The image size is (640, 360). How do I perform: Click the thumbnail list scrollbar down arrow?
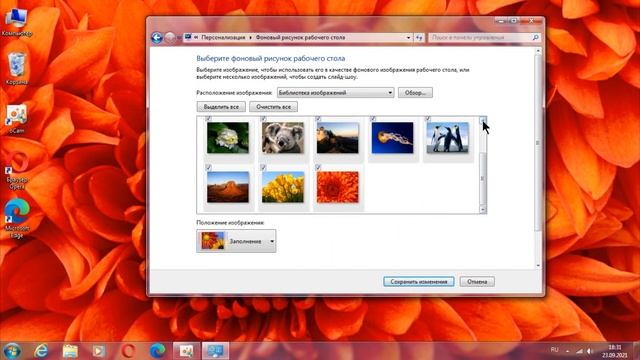(x=483, y=209)
